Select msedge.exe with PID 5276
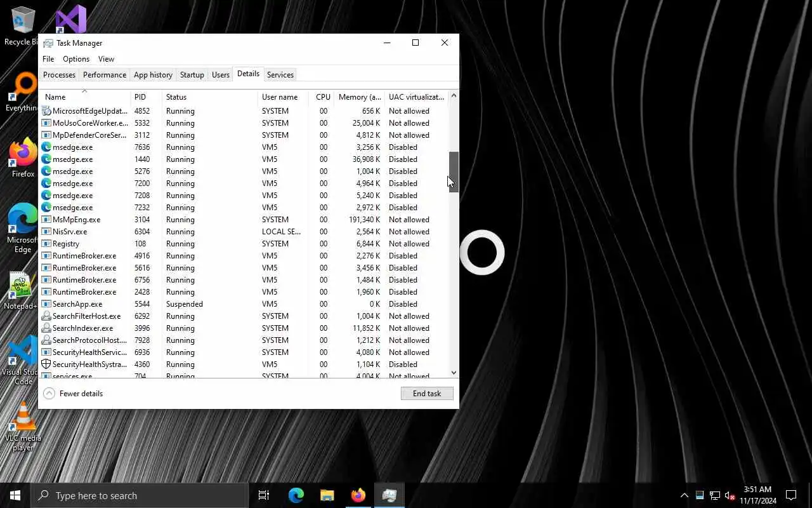Screen dimensions: 812x508 pyautogui.click(x=244, y=171)
